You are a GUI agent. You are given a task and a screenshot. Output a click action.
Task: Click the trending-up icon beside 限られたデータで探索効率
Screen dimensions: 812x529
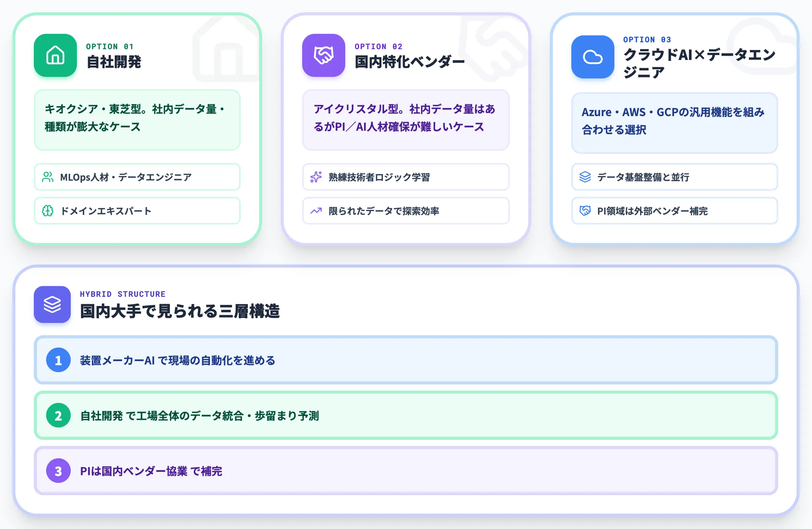[316, 211]
